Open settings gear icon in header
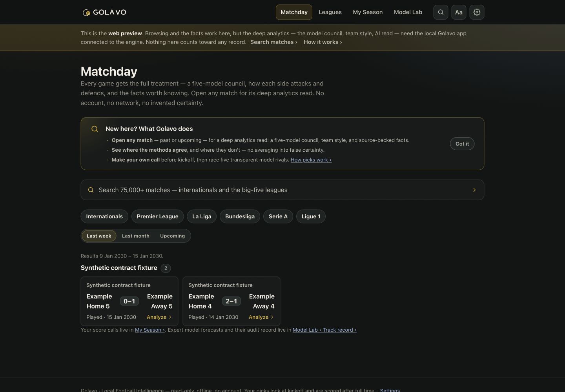565x392 pixels. point(477,12)
